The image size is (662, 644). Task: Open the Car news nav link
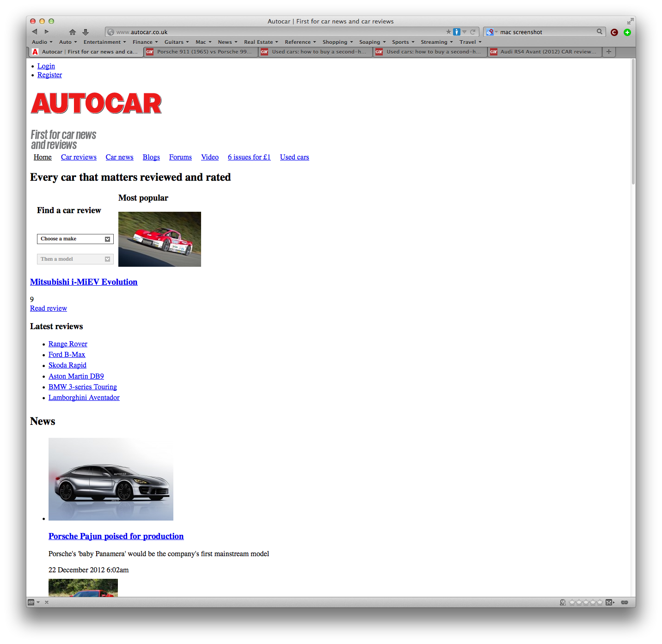coord(119,157)
